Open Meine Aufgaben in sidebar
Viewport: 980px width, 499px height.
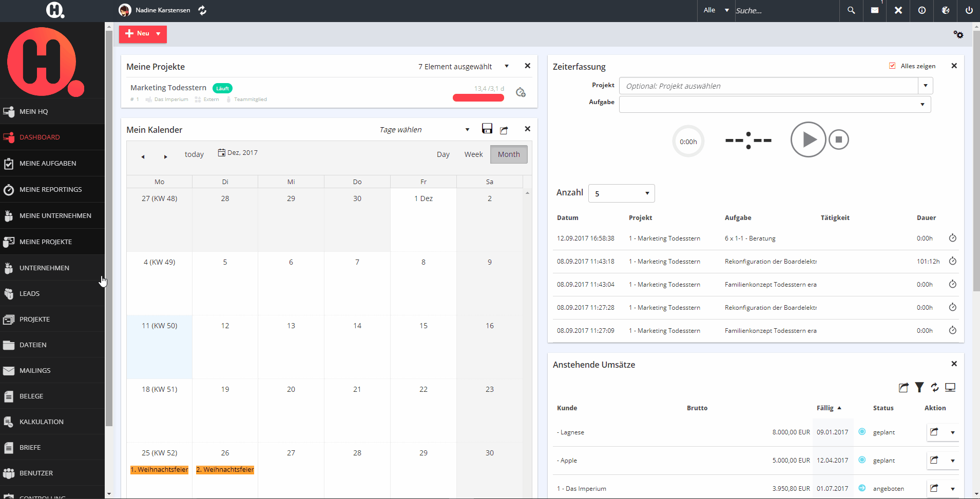coord(48,163)
